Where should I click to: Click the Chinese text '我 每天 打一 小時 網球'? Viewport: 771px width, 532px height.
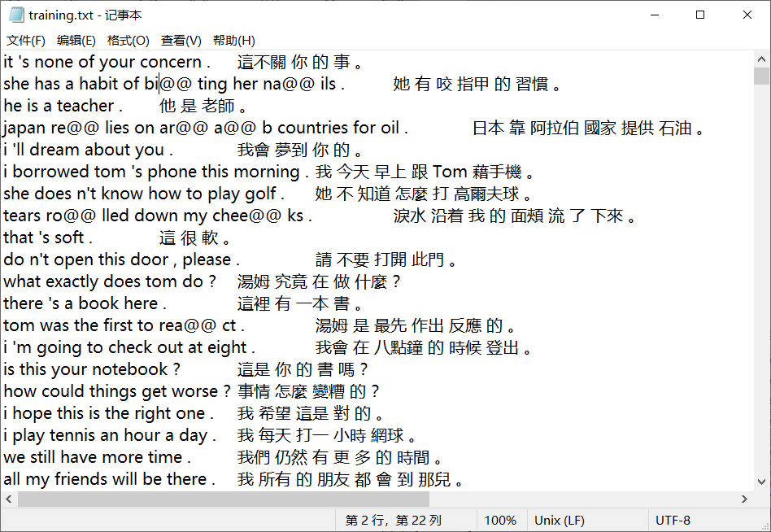pos(320,435)
